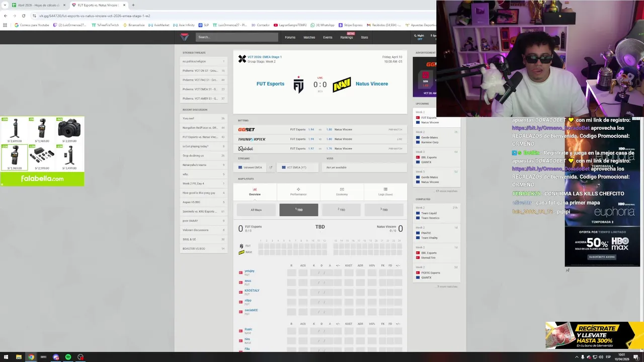Click the browser forward arrow
Viewport: 644px width, 362px height.
coord(15,16)
